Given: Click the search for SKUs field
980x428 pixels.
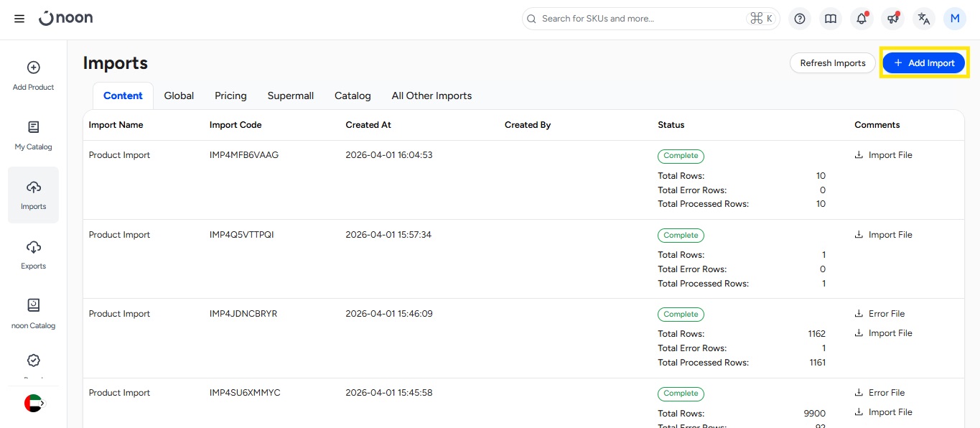Looking at the screenshot, I should point(639,19).
